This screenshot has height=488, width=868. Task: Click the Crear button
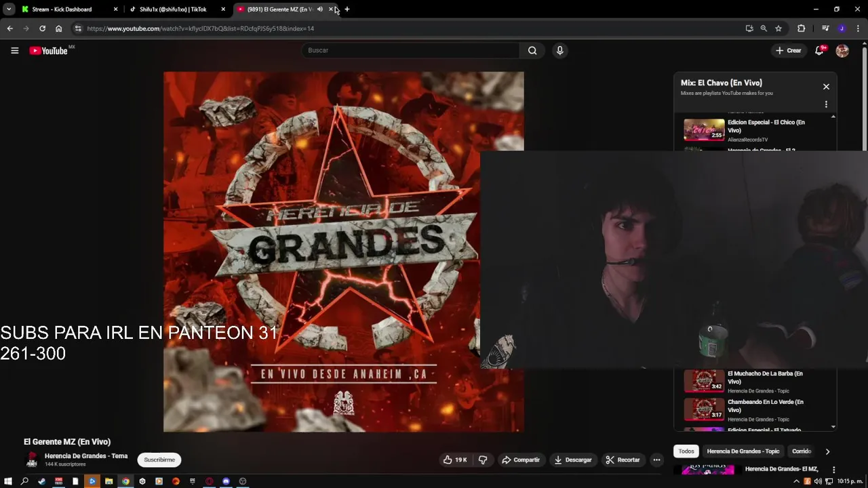pos(789,50)
